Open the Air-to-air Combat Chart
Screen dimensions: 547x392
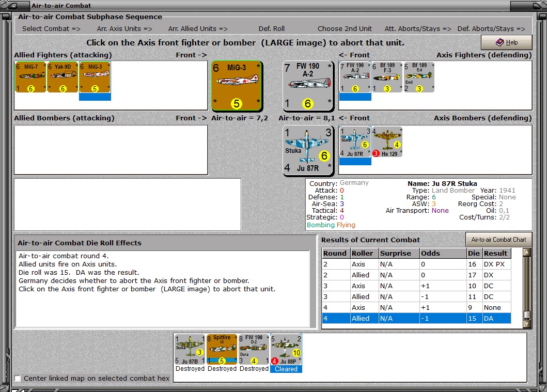click(x=498, y=240)
